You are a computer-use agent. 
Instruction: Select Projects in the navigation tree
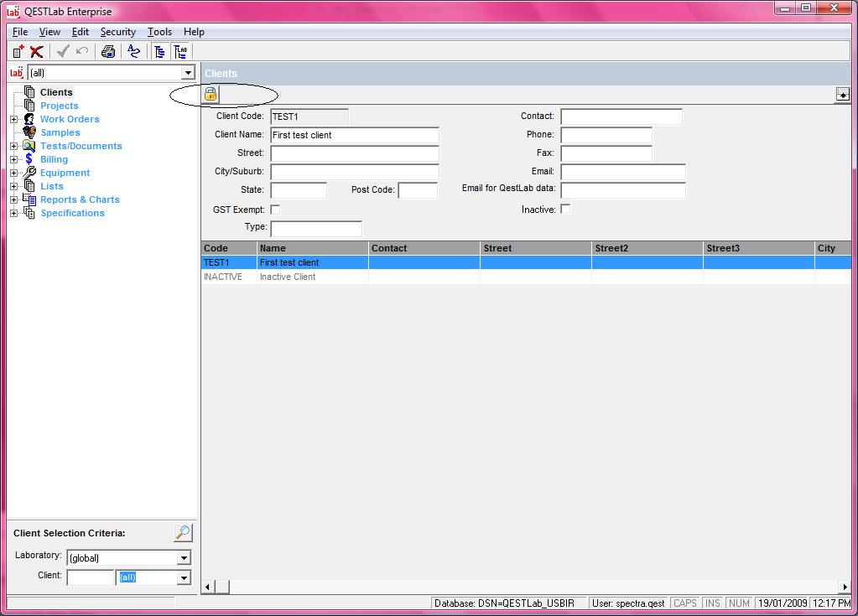coord(59,106)
